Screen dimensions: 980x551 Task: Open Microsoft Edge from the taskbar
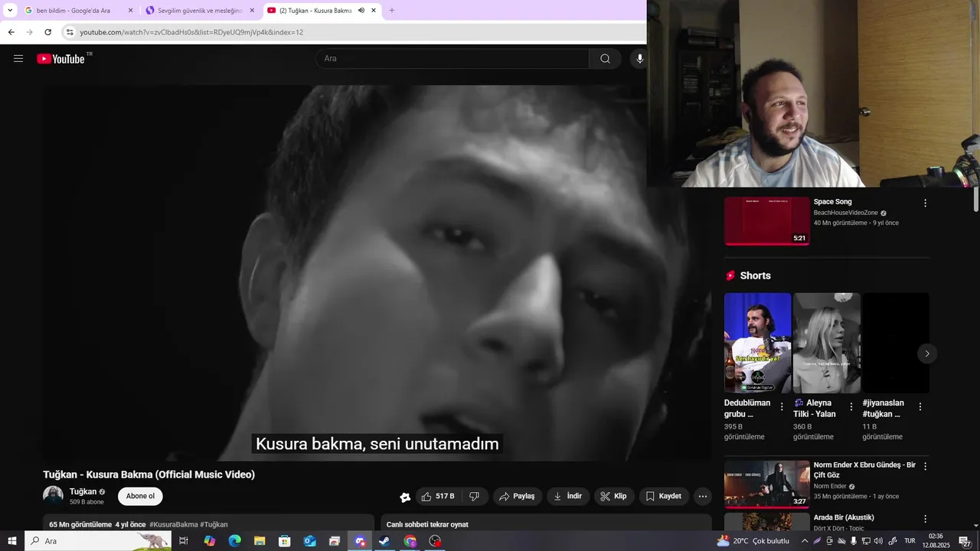(234, 541)
